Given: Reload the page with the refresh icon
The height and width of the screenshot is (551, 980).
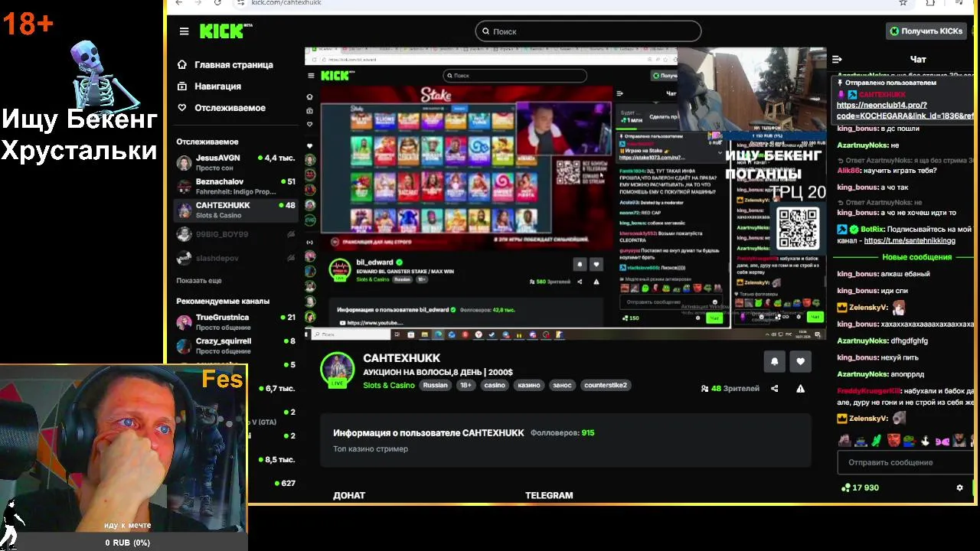Looking at the screenshot, I should pyautogui.click(x=217, y=3).
